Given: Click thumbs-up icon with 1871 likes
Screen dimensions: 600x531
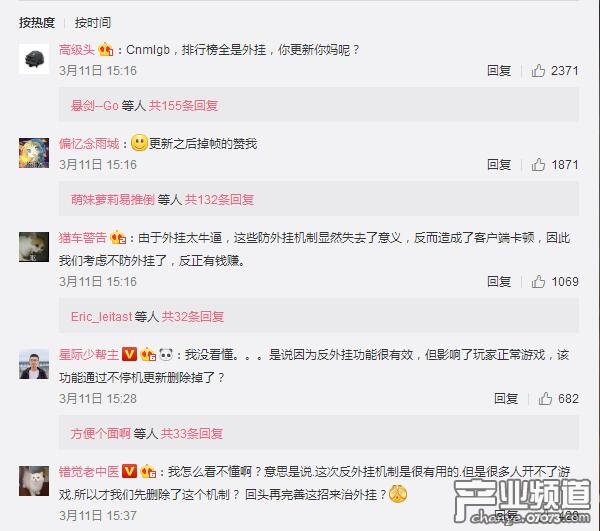Looking at the screenshot, I should [x=538, y=165].
